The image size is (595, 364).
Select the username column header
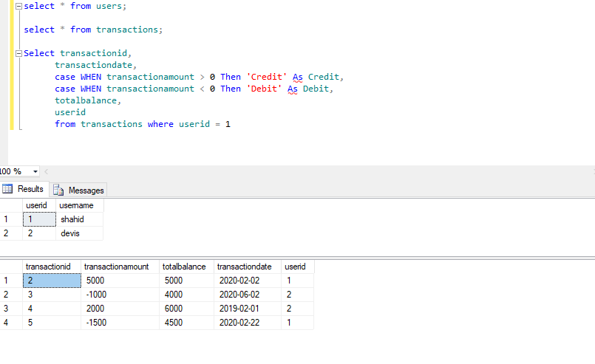click(80, 205)
